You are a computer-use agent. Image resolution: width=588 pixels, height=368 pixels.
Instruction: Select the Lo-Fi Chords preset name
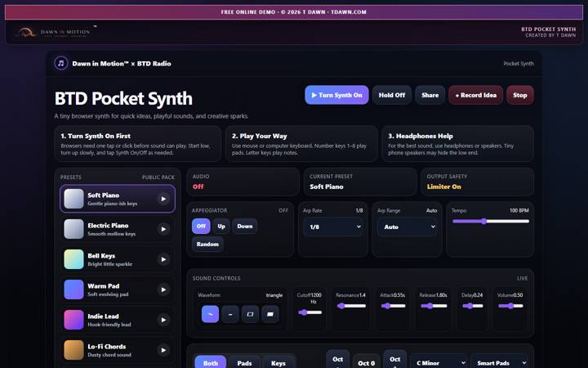pos(106,347)
